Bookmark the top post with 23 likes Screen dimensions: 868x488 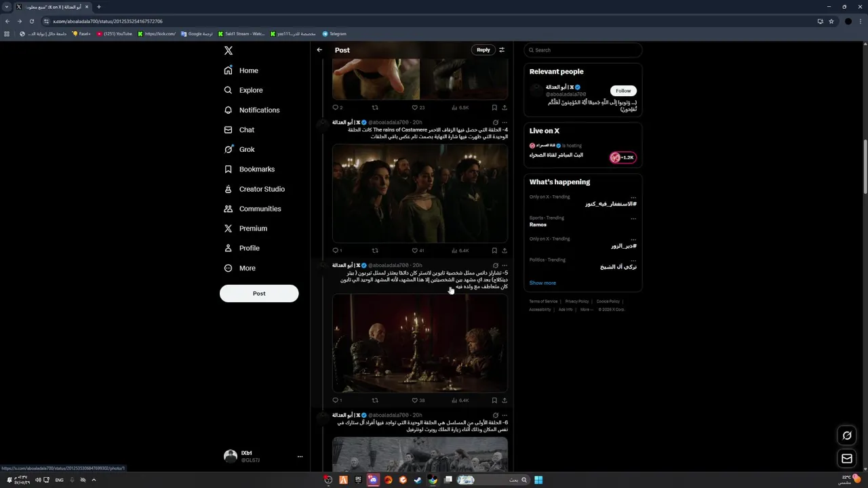click(x=494, y=107)
